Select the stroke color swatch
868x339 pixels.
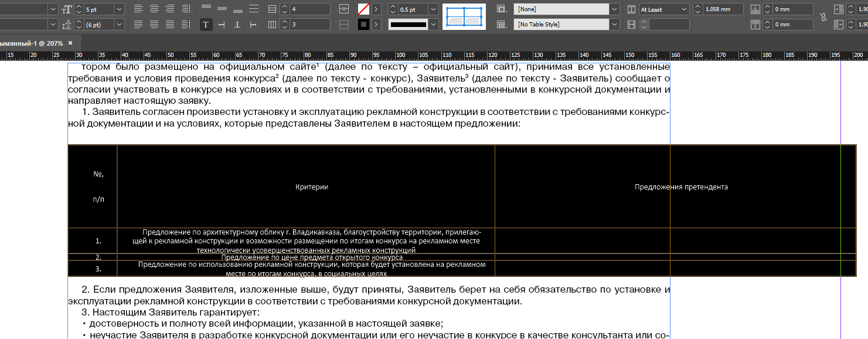point(363,25)
